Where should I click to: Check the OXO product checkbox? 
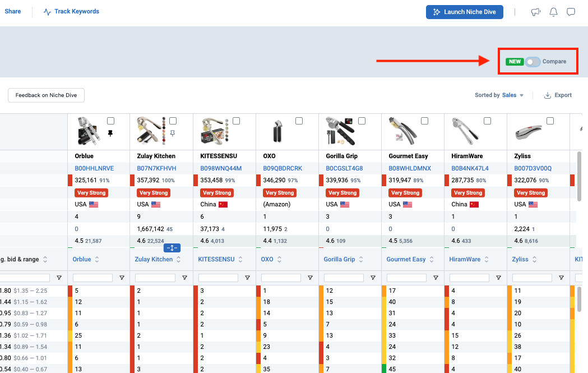click(x=299, y=121)
